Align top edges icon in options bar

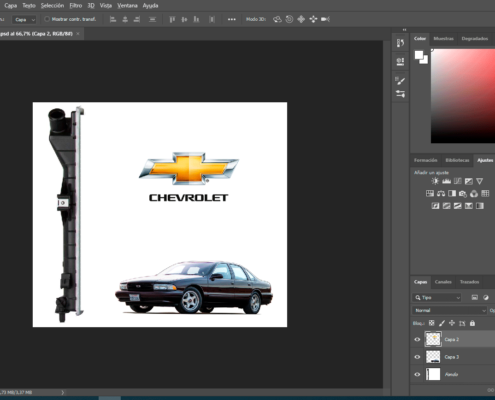tap(172, 19)
